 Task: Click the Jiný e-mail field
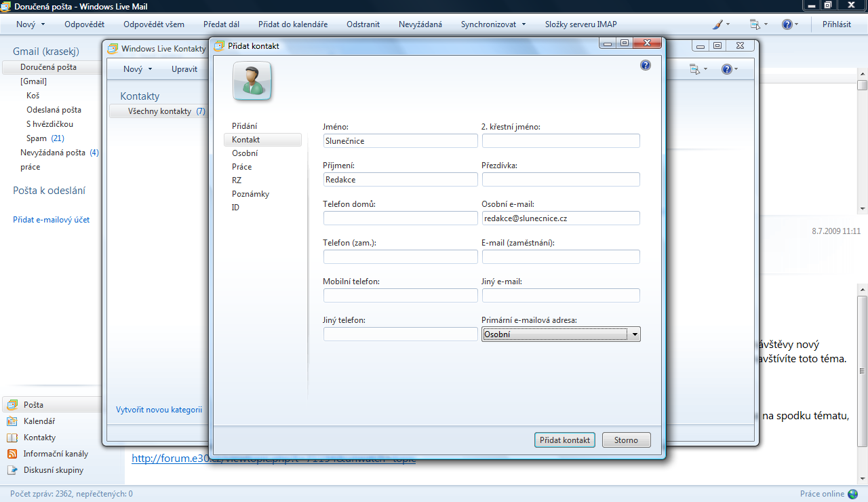tap(561, 295)
